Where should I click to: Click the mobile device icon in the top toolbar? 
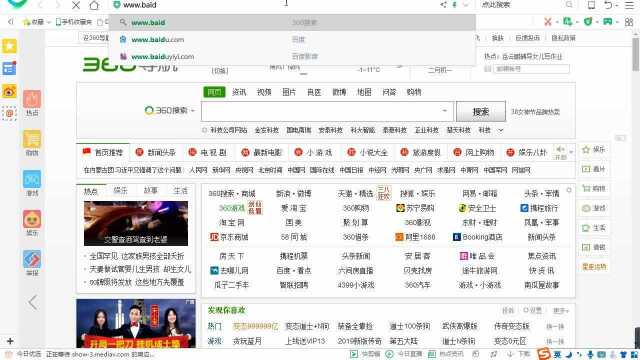coord(591,5)
